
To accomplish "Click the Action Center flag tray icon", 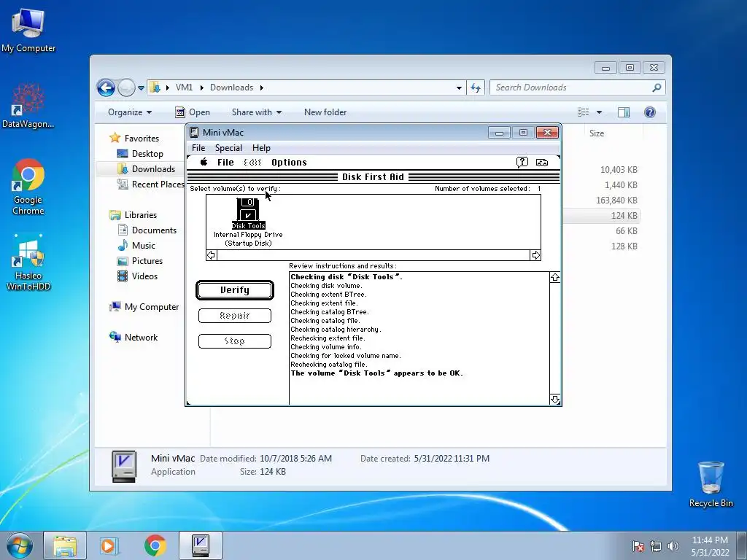I will pos(638,546).
